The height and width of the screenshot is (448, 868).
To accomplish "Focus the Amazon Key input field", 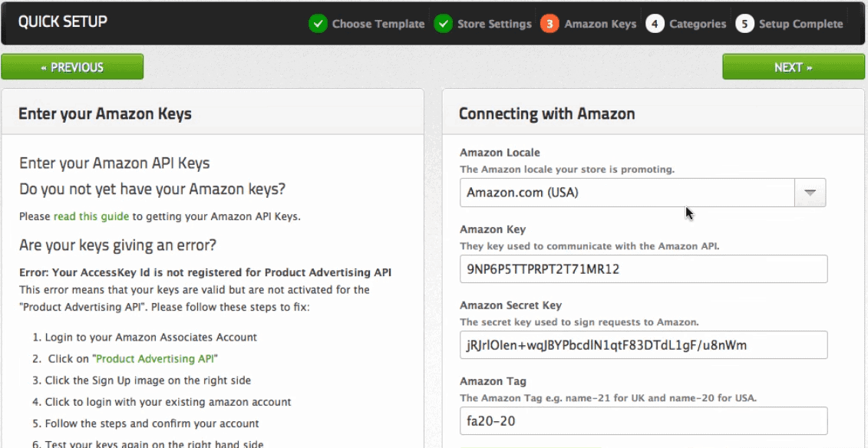I will coord(644,268).
